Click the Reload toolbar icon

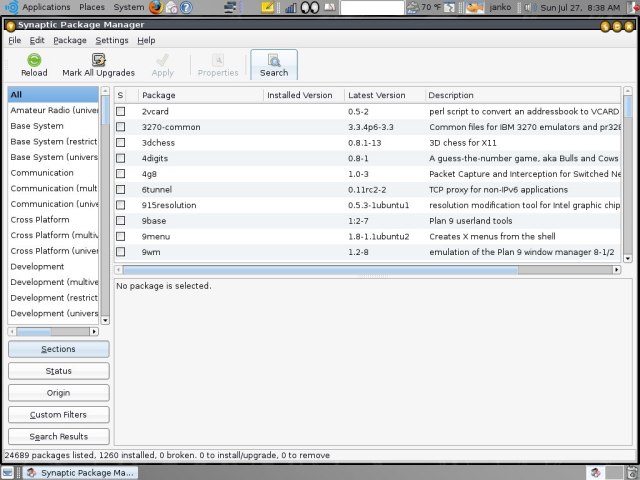coord(34,60)
